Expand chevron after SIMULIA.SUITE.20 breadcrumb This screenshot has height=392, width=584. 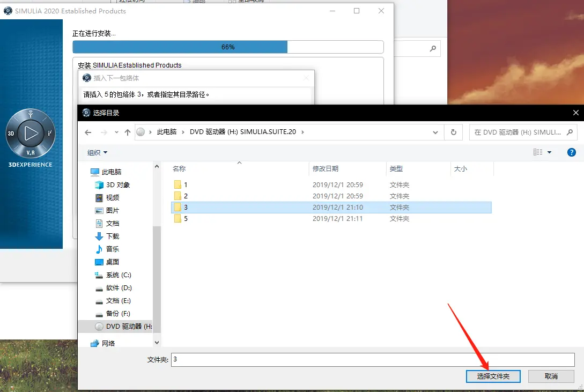302,132
